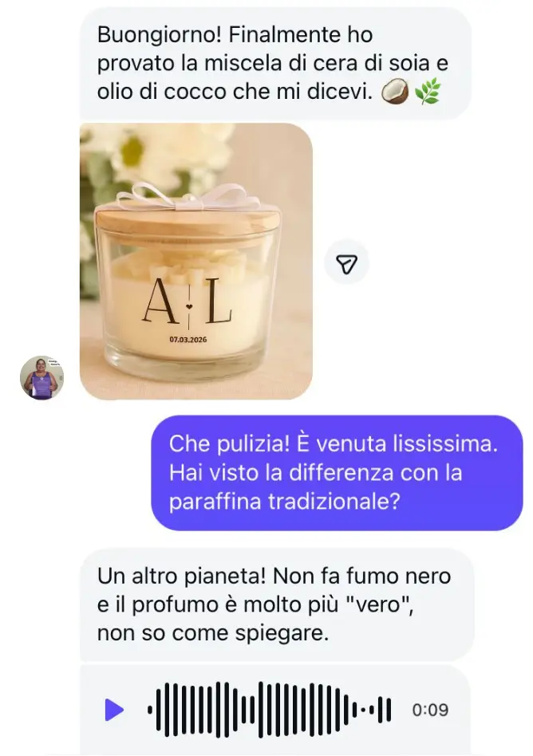
Task: Seek in the voice message waveform
Action: [x=269, y=710]
